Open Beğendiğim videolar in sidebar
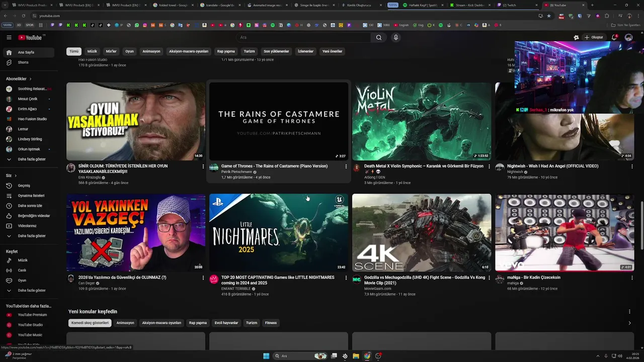The width and height of the screenshot is (644, 362). click(29, 216)
